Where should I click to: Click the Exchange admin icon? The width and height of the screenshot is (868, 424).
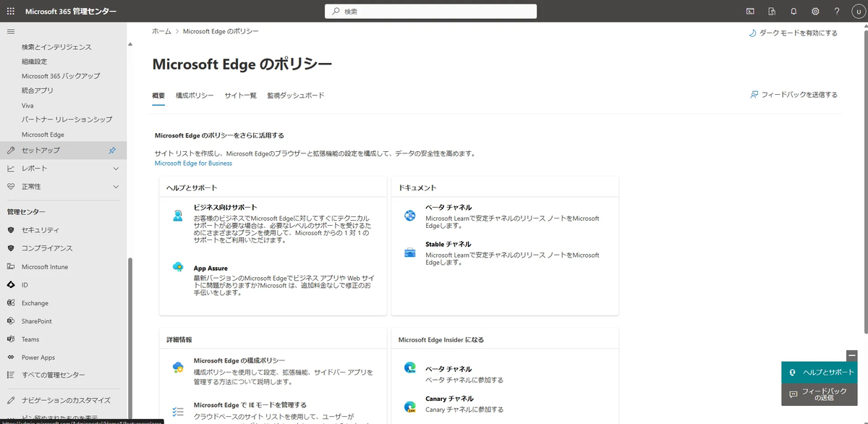11,303
